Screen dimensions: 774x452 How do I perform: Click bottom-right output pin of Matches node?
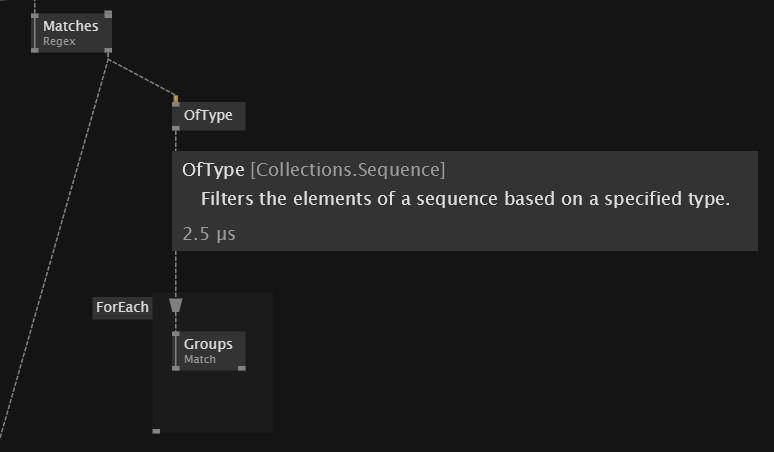(108, 50)
